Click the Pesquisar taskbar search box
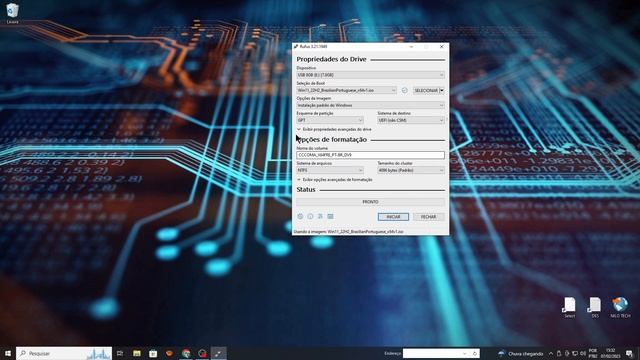 (64, 353)
